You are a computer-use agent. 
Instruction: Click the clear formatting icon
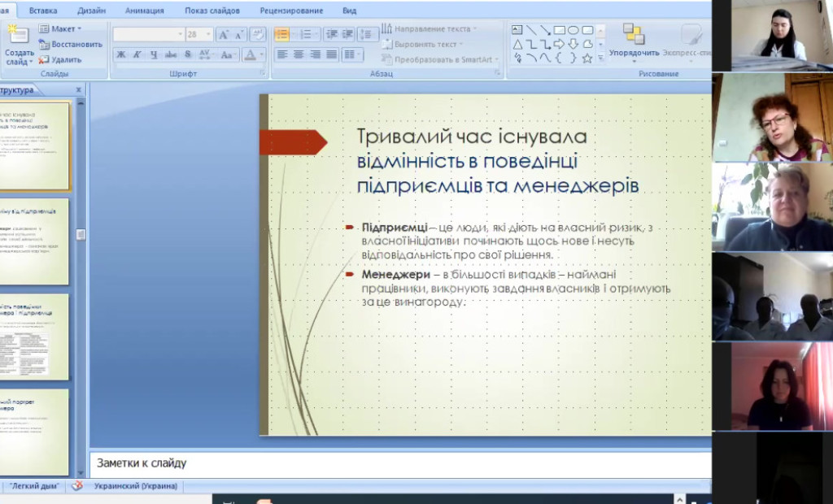coord(257,34)
